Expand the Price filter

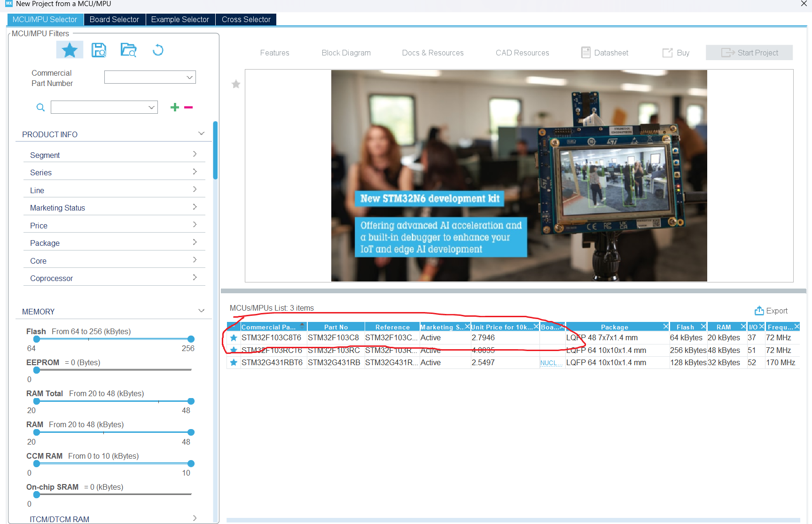pos(195,225)
